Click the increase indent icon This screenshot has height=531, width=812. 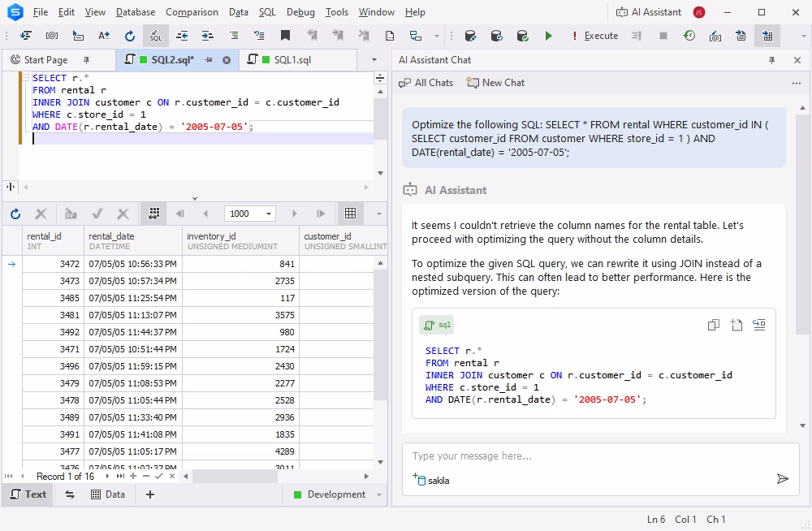tap(208, 36)
